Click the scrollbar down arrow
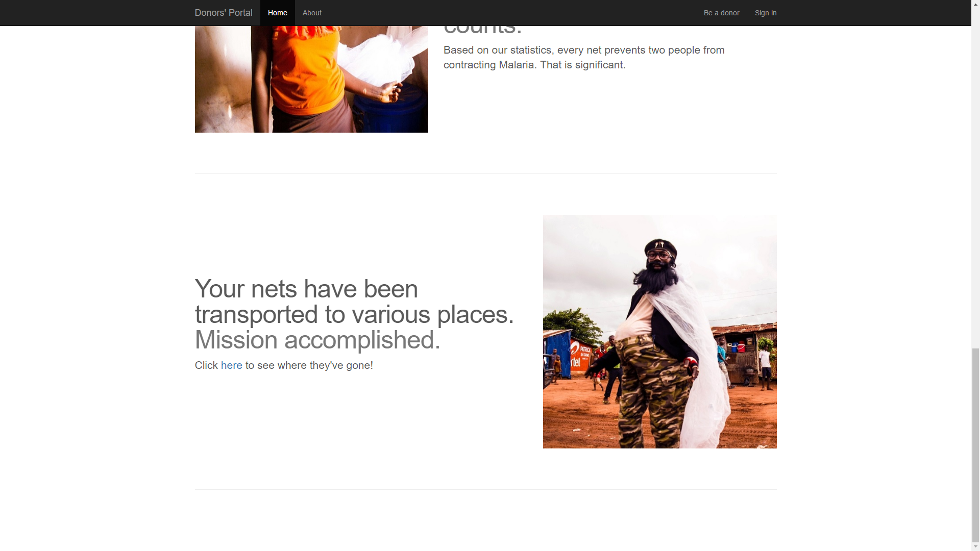980x551 pixels. point(975,546)
